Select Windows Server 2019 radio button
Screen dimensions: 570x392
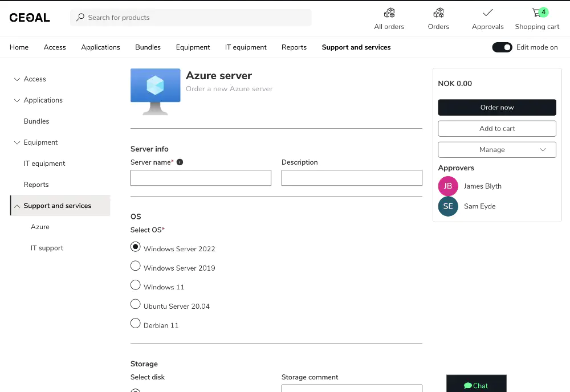135,266
